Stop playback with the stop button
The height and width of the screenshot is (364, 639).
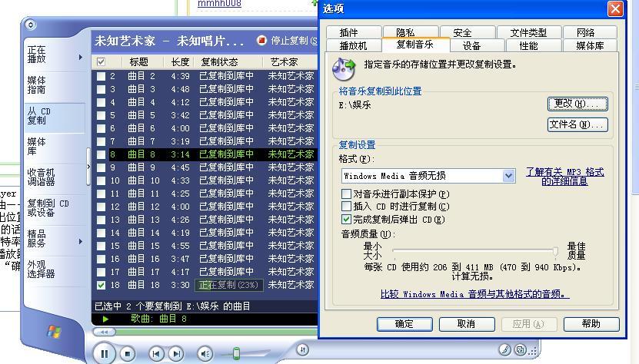128,354
